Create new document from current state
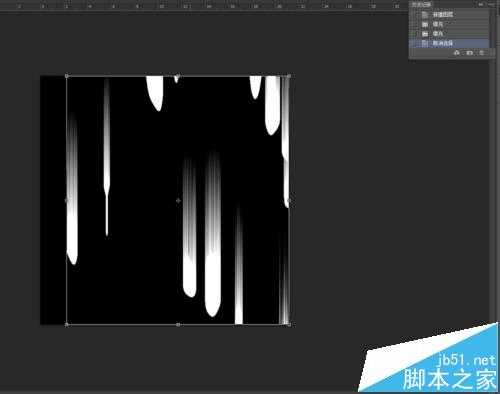Screen dimensions: 500x394 coord(457,53)
